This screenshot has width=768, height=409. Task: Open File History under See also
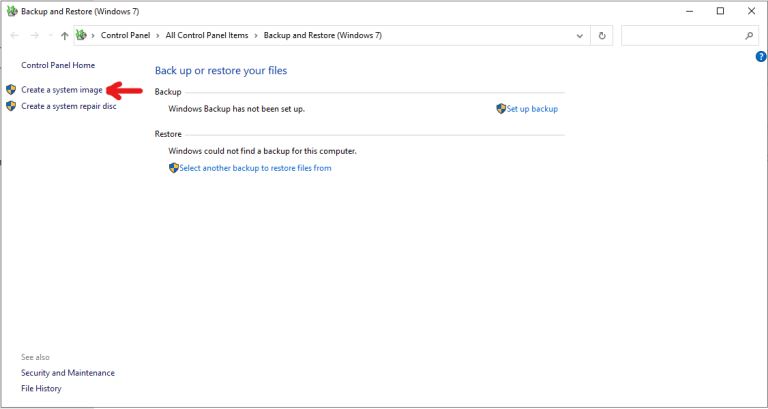click(x=41, y=388)
